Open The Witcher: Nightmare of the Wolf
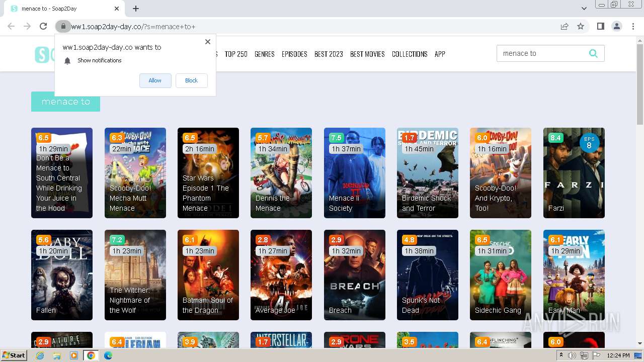This screenshot has width=644, height=362. coord(135,275)
